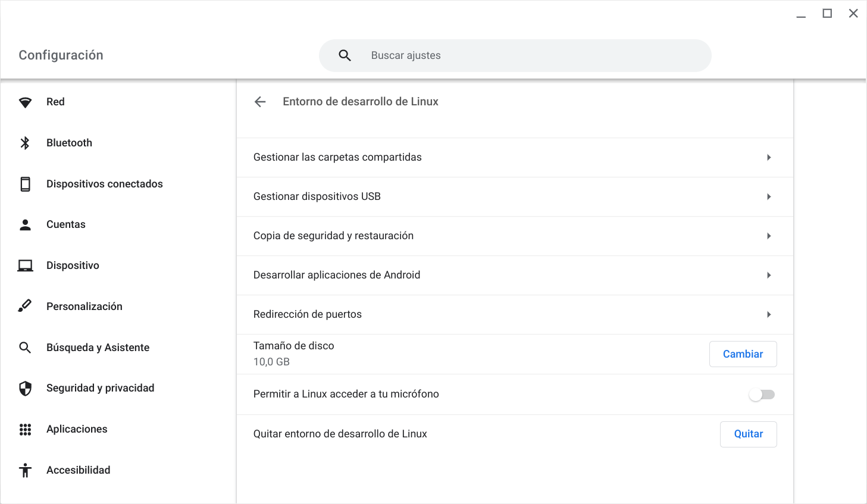Click the grid icon beside Aplicaciones

(x=25, y=430)
